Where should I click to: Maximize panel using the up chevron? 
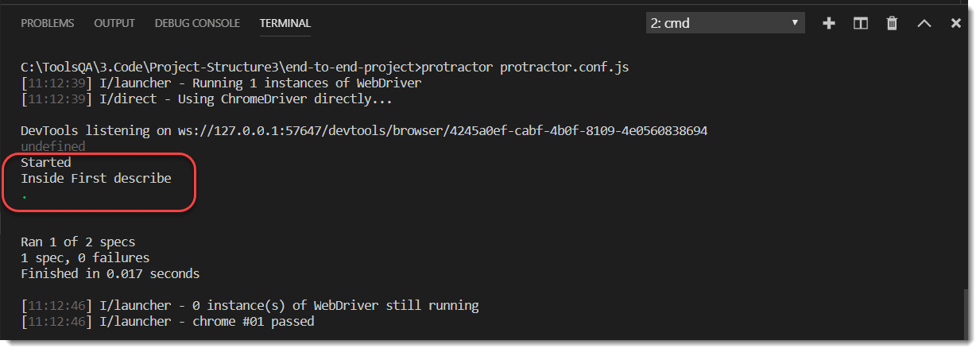924,24
